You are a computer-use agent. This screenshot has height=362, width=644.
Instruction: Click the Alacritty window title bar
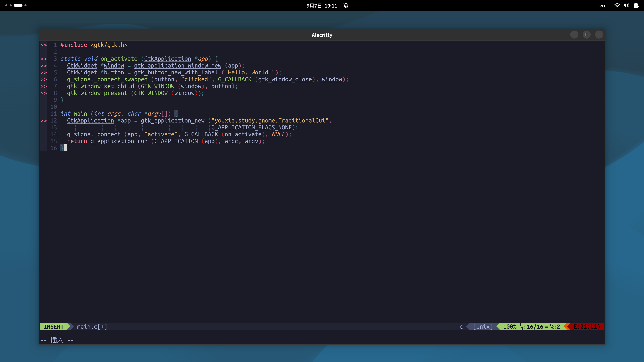322,35
